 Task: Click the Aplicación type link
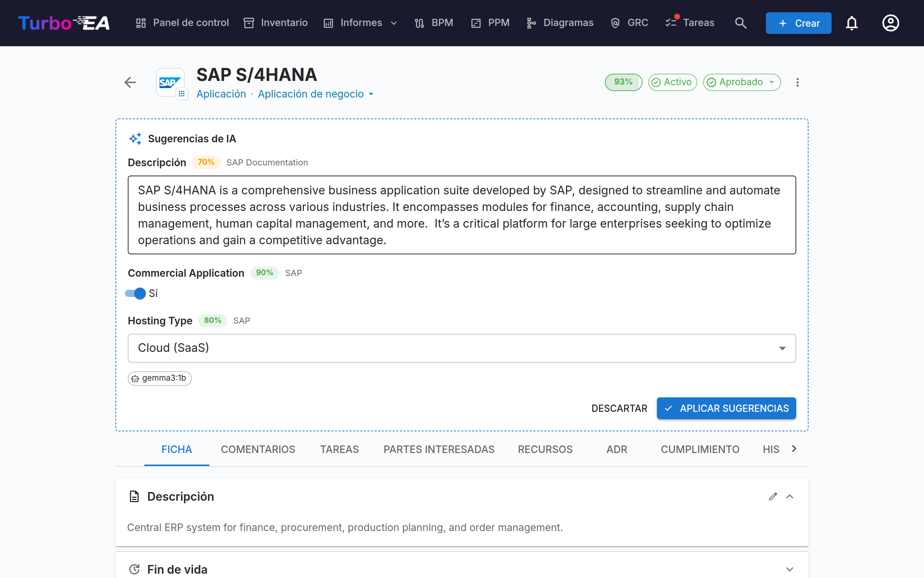pyautogui.click(x=221, y=94)
